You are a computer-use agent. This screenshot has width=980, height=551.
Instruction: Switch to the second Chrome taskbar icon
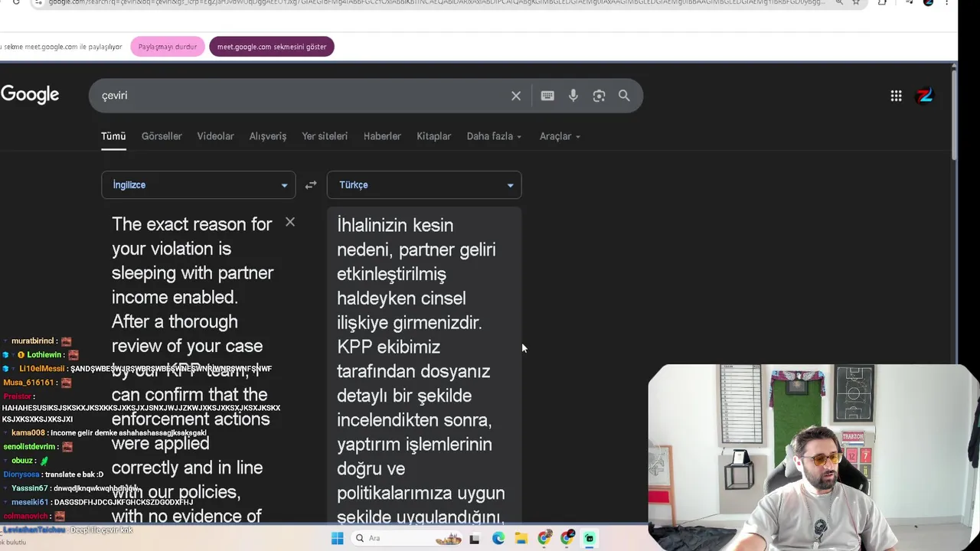(x=567, y=538)
